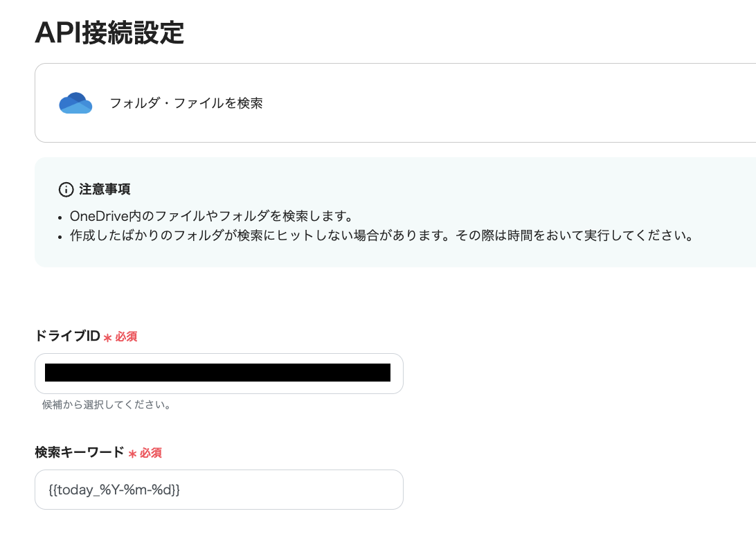Click the 候補から選択してください hint text

tap(107, 404)
